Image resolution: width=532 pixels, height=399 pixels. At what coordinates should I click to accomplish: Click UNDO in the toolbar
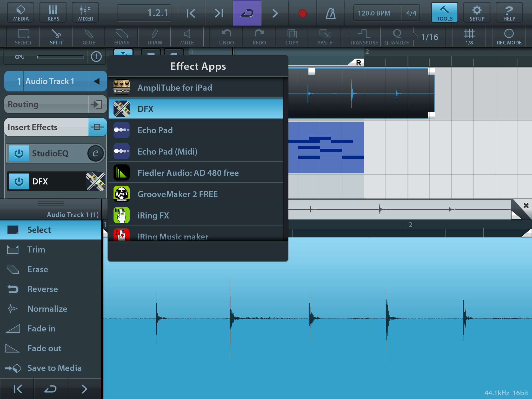tap(227, 37)
